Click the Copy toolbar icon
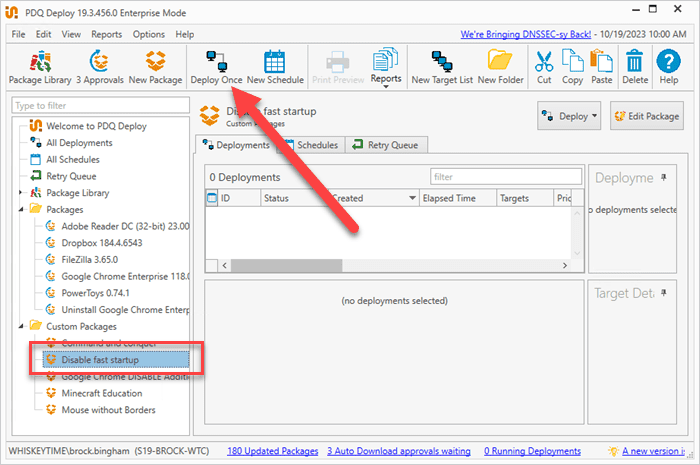The height and width of the screenshot is (465, 700). [x=572, y=67]
